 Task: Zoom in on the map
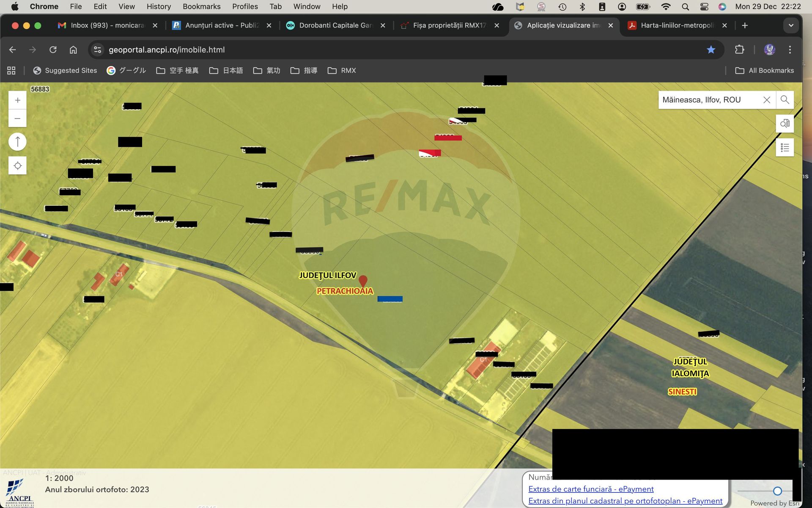(x=17, y=100)
